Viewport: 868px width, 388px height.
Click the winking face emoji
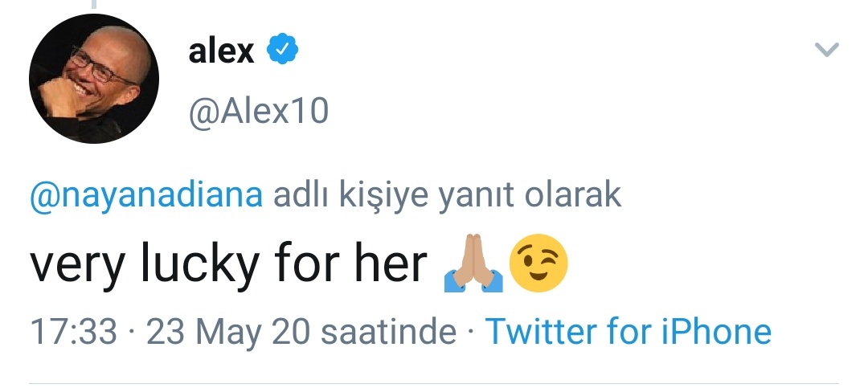(x=538, y=263)
